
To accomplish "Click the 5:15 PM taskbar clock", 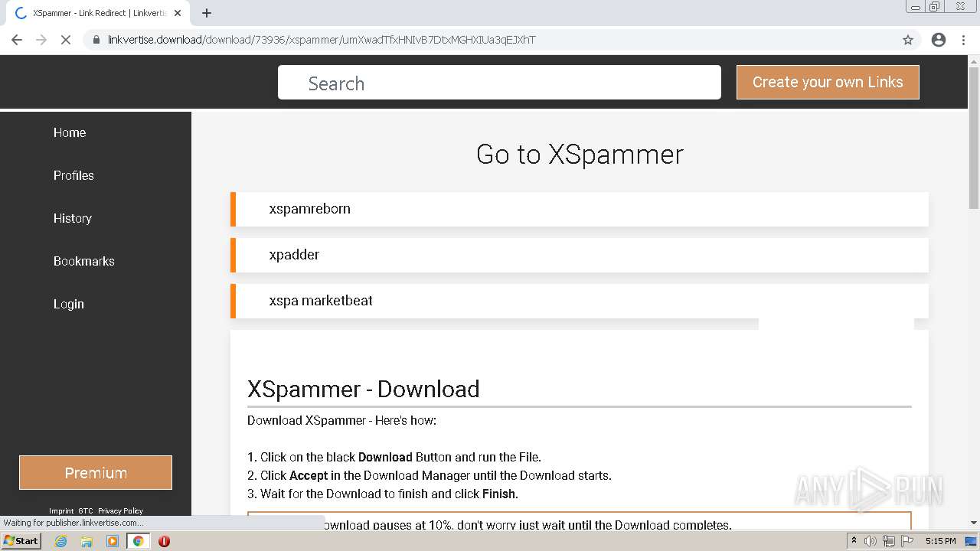I will click(940, 541).
